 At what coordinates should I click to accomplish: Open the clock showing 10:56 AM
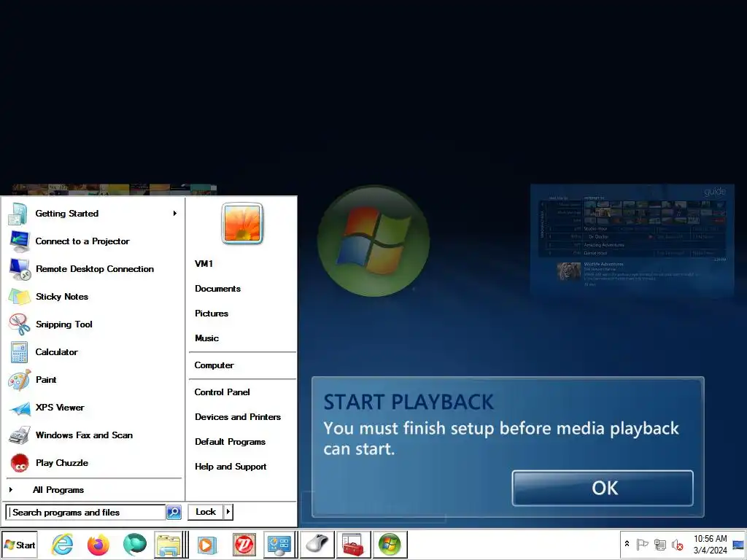tap(710, 544)
